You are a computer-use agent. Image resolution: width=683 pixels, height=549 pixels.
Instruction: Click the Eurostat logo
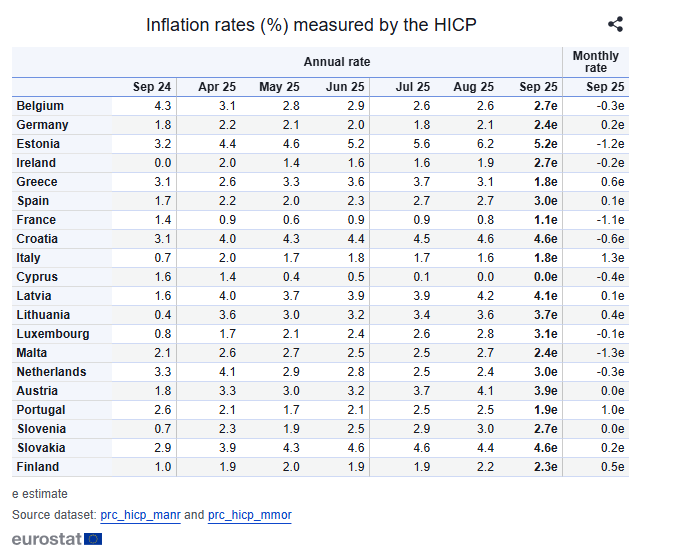click(x=57, y=538)
